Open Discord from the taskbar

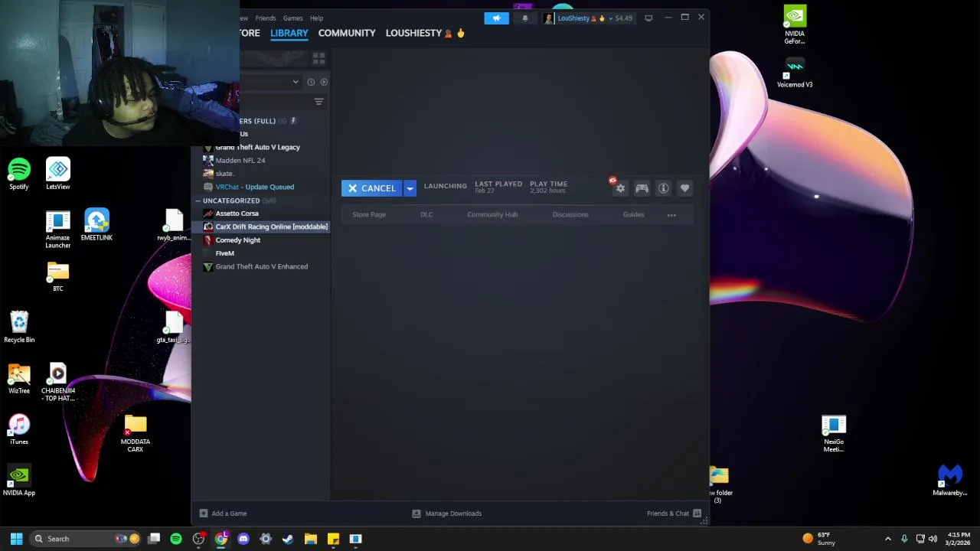coord(243,539)
